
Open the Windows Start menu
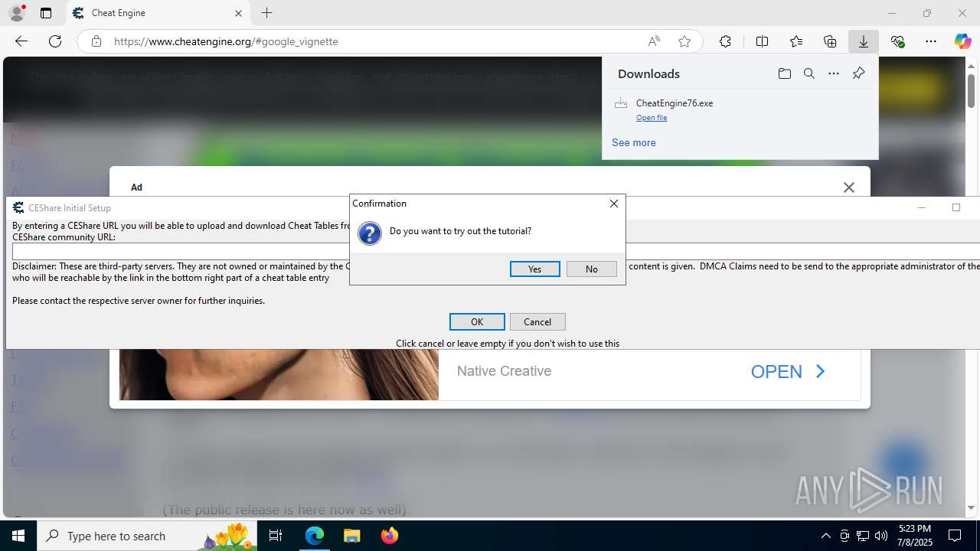click(x=18, y=536)
